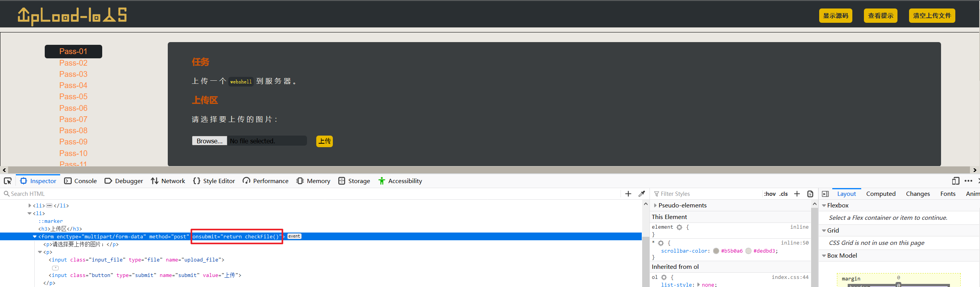This screenshot has height=287, width=980.
Task: Collapse the Grid section
Action: (824, 230)
